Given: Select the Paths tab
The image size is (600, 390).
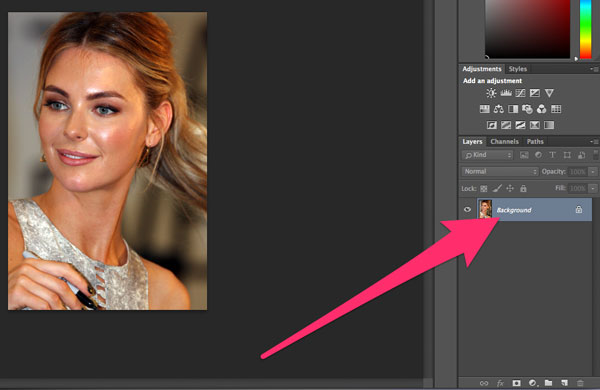Looking at the screenshot, I should [535, 142].
